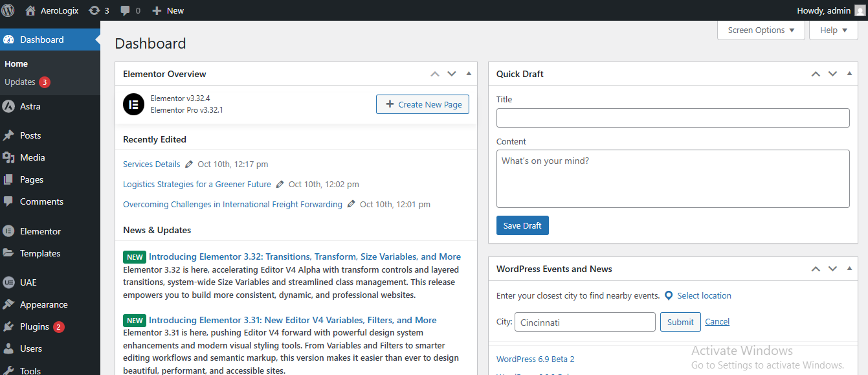The image size is (868, 375).
Task: Click the admin avatar in the top bar
Action: click(x=859, y=10)
